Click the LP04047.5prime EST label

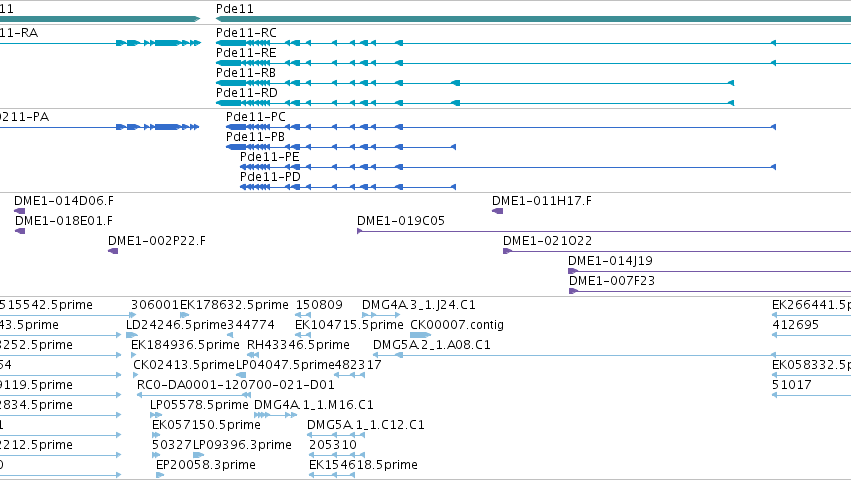(285, 365)
